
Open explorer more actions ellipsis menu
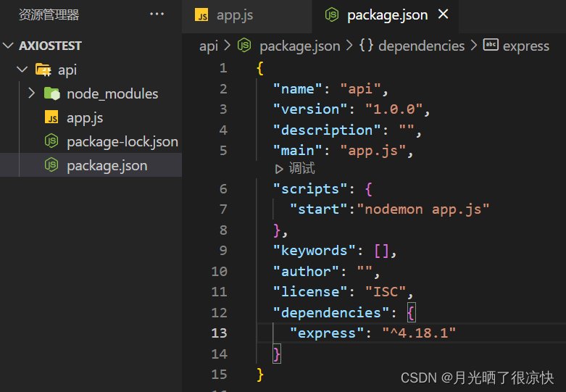click(x=157, y=14)
